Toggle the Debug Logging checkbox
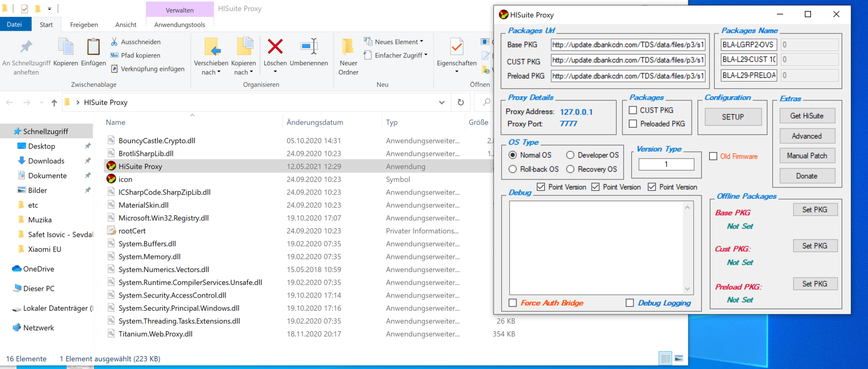This screenshot has height=369, width=868. pyautogui.click(x=630, y=303)
